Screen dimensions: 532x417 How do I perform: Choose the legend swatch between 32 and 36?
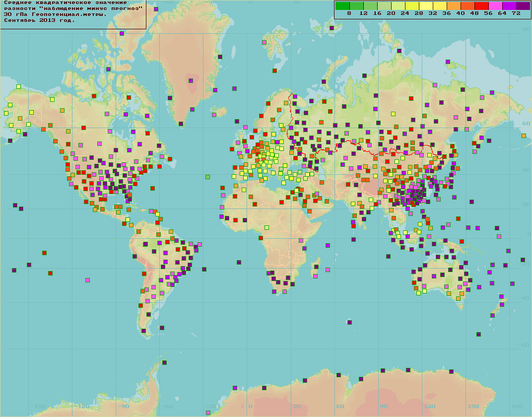pyautogui.click(x=439, y=6)
